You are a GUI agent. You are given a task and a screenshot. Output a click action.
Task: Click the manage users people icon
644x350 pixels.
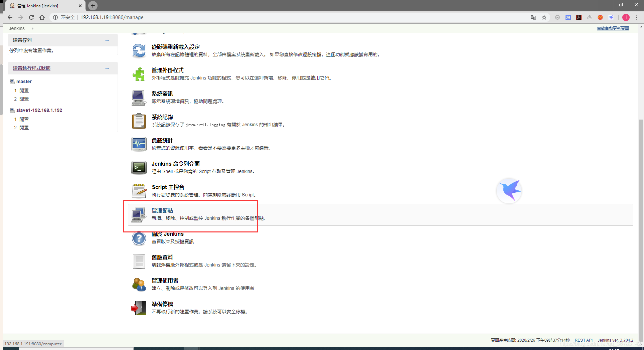(139, 285)
